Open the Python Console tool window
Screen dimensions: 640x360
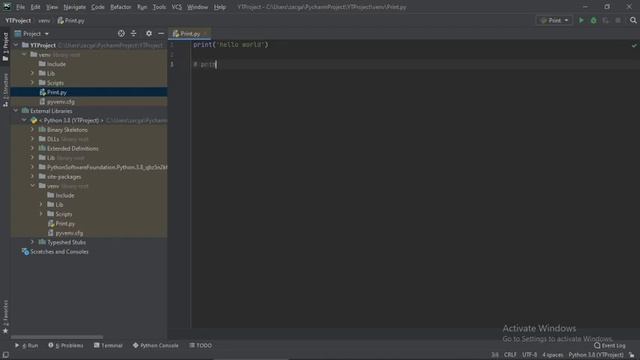(x=156, y=346)
